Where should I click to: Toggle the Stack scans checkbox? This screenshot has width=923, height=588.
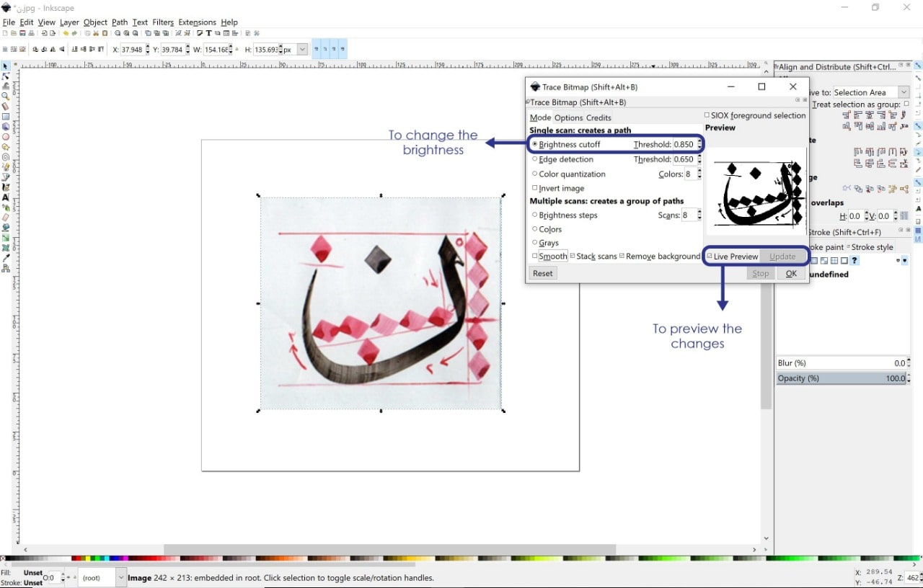[573, 256]
